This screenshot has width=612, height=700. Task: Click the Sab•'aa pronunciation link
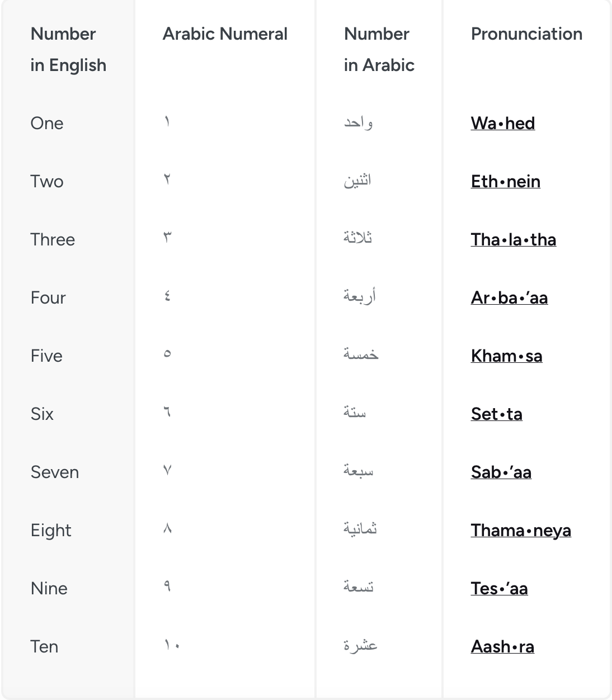[501, 472]
